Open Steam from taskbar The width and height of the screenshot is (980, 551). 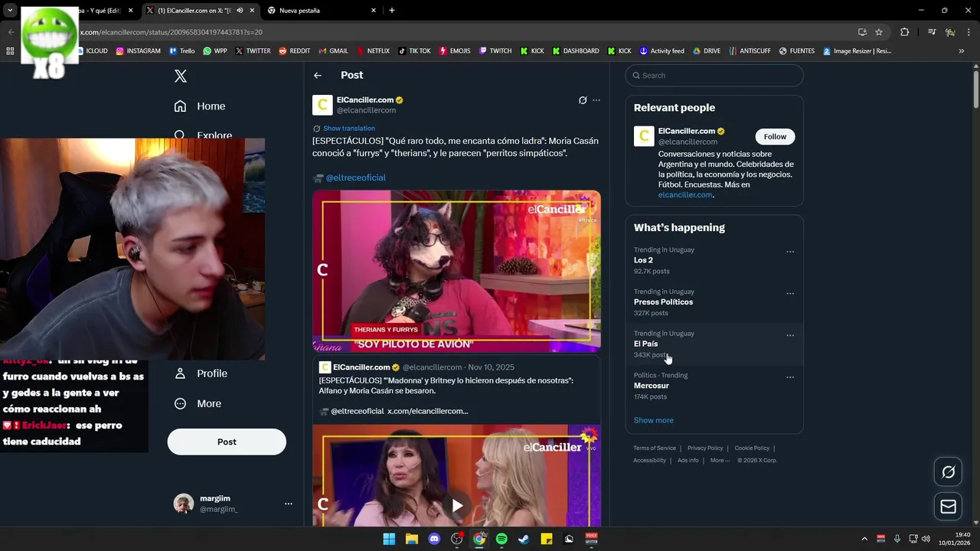click(x=524, y=539)
